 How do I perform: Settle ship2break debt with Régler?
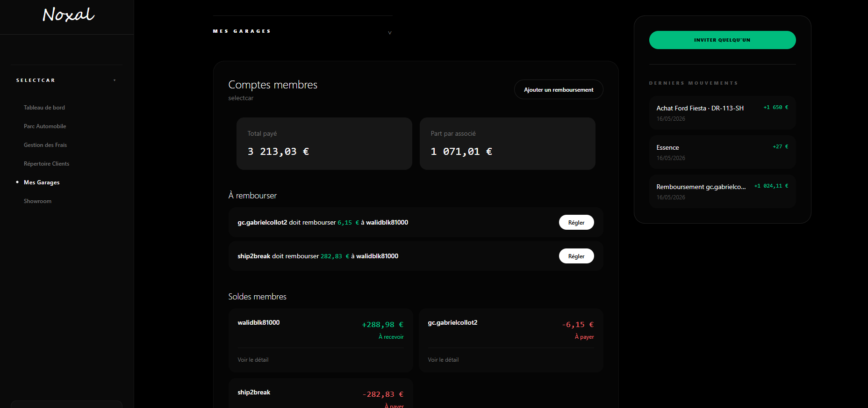[x=576, y=256]
